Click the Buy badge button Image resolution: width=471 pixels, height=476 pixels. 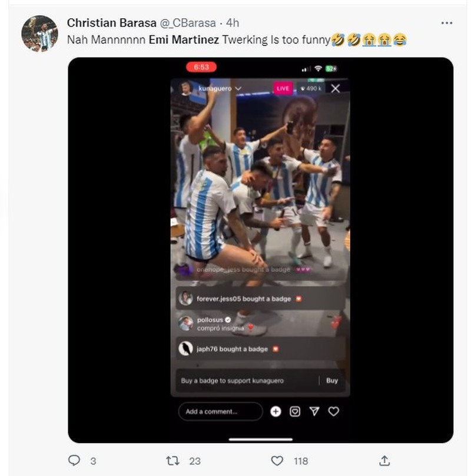[x=332, y=381]
